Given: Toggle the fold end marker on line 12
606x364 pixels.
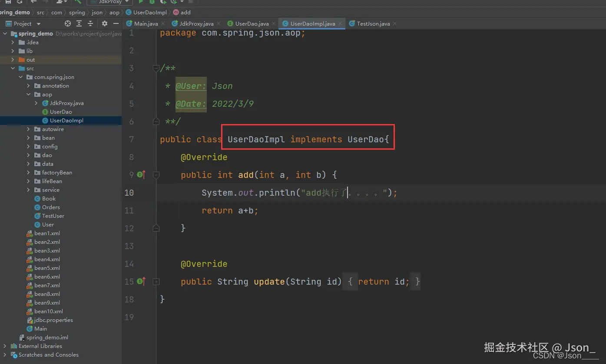Looking at the screenshot, I should point(156,228).
